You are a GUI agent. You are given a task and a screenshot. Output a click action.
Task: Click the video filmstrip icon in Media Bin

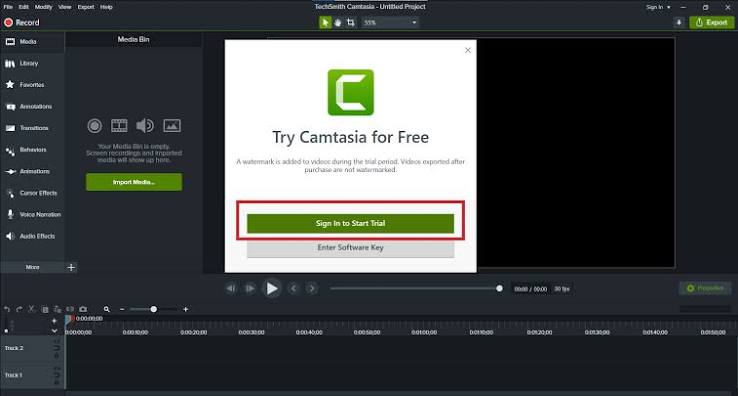(x=119, y=126)
